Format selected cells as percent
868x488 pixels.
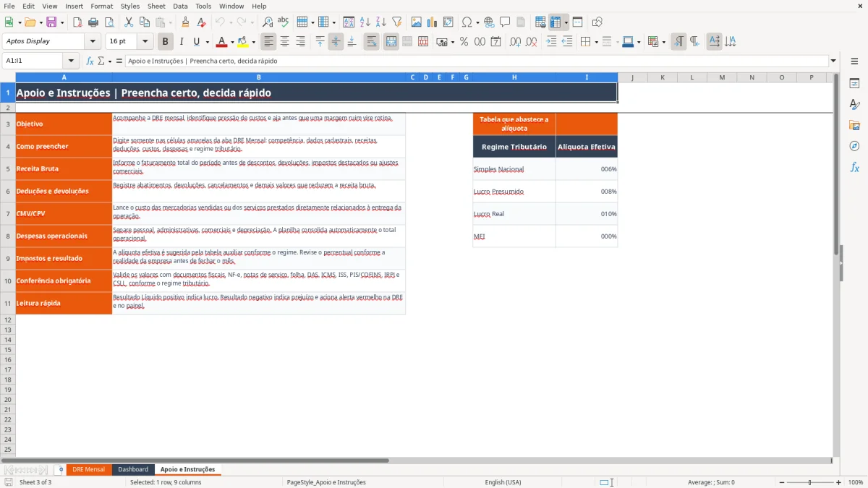click(464, 42)
